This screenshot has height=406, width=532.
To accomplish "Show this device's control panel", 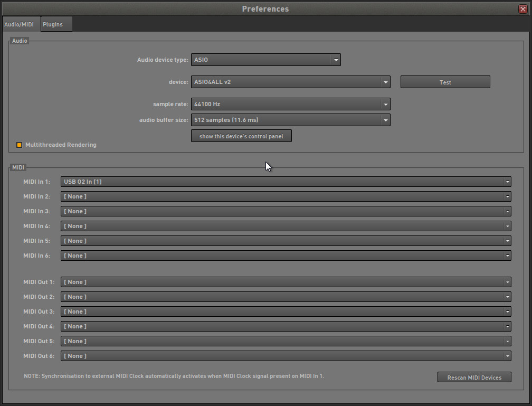I will [x=241, y=136].
